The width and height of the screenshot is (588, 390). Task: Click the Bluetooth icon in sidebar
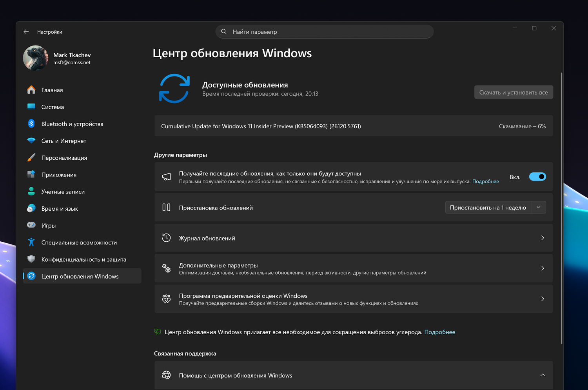31,124
